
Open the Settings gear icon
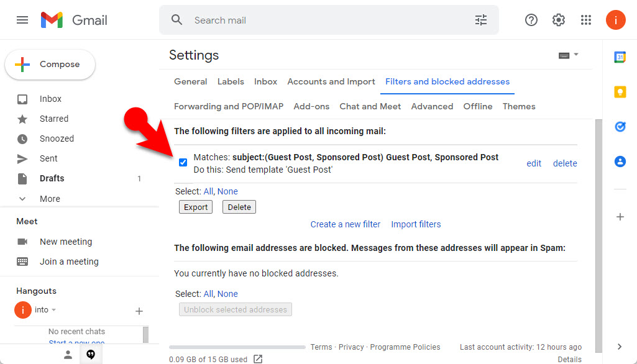point(559,20)
